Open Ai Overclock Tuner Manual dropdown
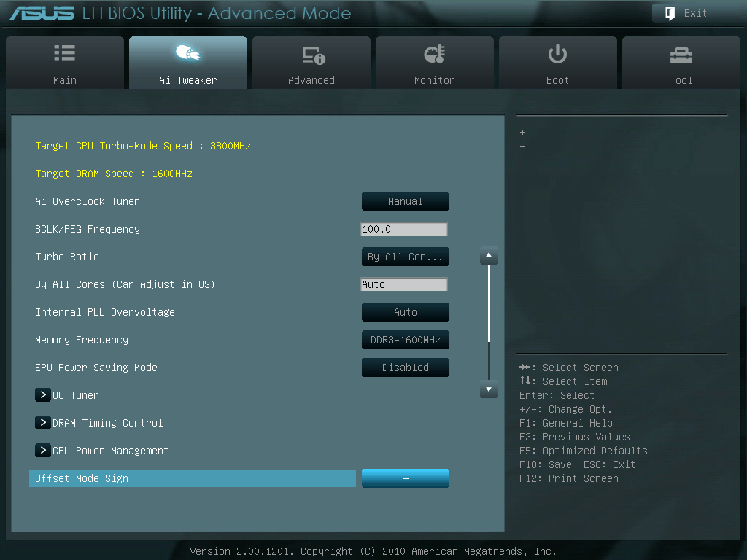The width and height of the screenshot is (747, 560). click(406, 201)
